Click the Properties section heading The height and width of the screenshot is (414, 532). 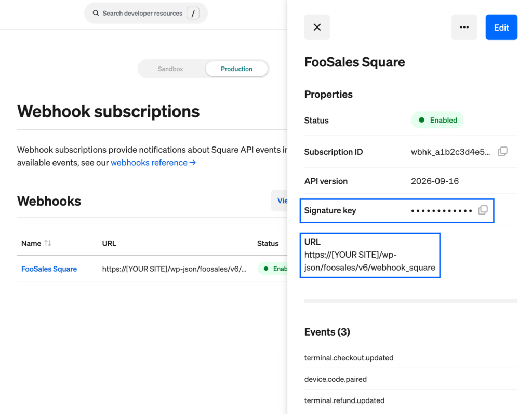328,95
